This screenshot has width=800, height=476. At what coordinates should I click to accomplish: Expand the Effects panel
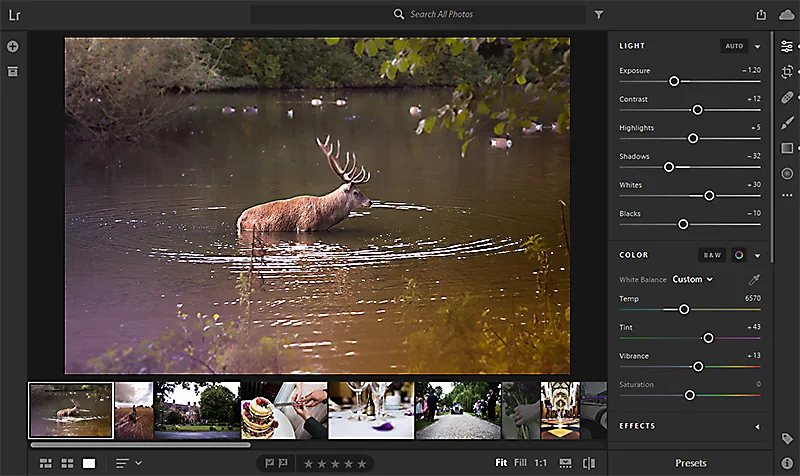point(757,426)
